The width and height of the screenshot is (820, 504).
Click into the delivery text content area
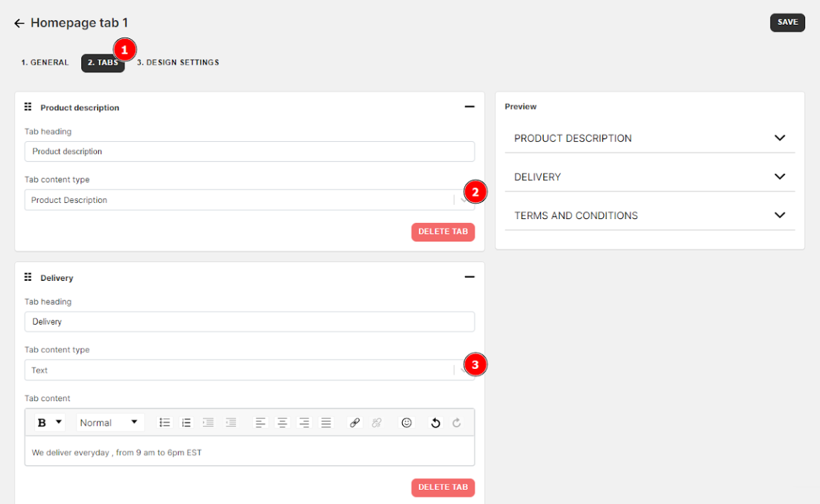(249, 452)
